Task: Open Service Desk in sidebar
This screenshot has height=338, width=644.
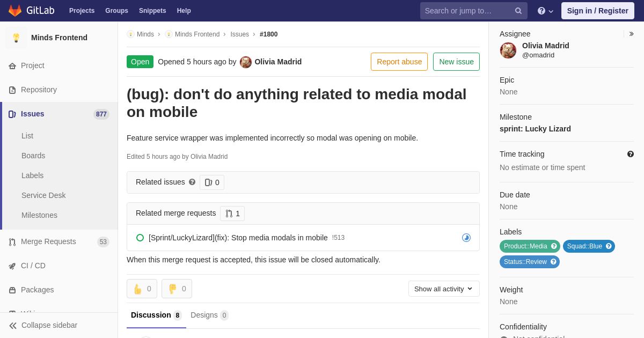Action: pos(43,196)
